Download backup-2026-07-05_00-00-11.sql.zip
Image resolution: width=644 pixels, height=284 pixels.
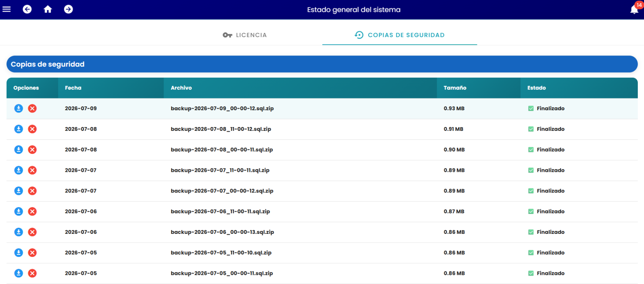[18, 273]
